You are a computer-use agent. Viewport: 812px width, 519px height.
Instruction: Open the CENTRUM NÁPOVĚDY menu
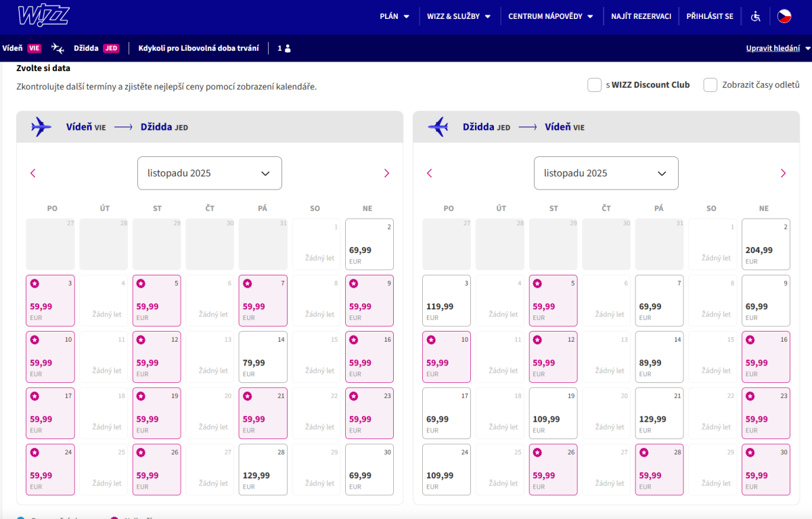point(550,16)
